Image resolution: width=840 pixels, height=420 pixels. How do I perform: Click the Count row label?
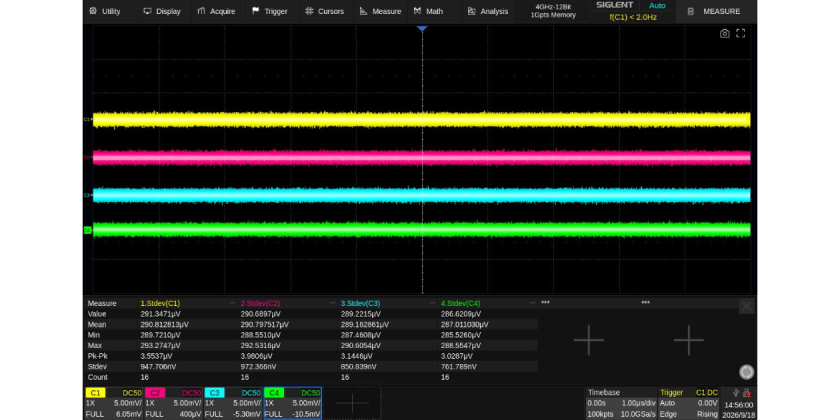96,377
